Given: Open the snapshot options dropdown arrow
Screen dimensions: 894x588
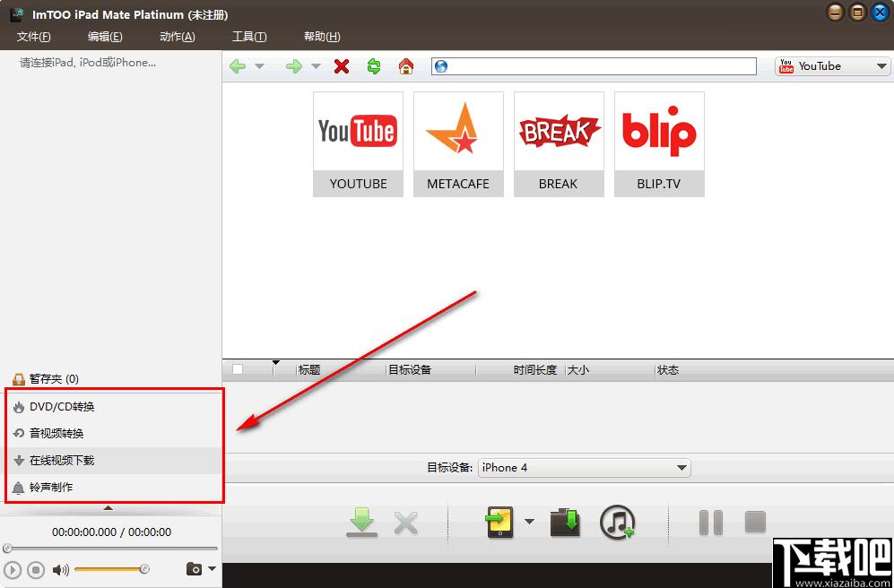Looking at the screenshot, I should (x=213, y=568).
